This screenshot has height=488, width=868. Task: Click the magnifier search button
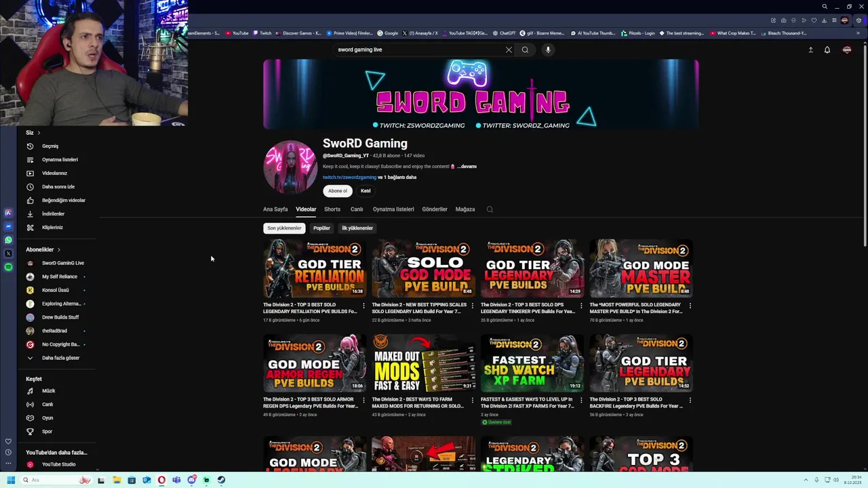[x=525, y=49]
